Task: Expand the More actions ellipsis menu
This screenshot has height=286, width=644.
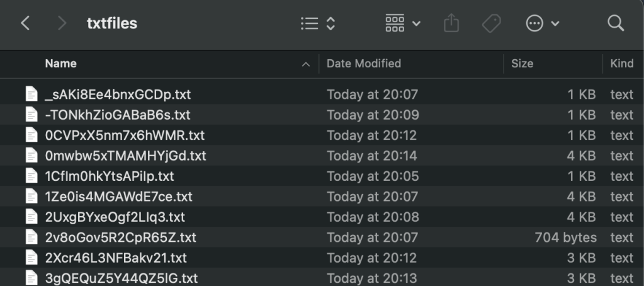Action: (x=542, y=24)
